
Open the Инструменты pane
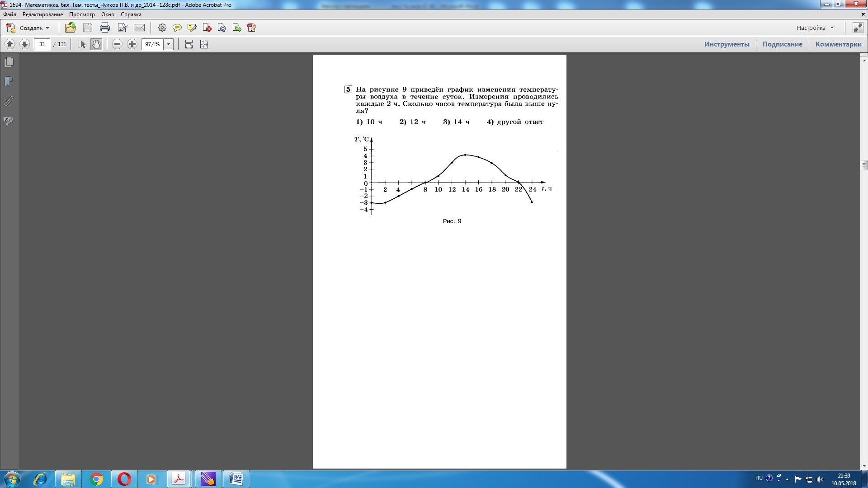(726, 44)
